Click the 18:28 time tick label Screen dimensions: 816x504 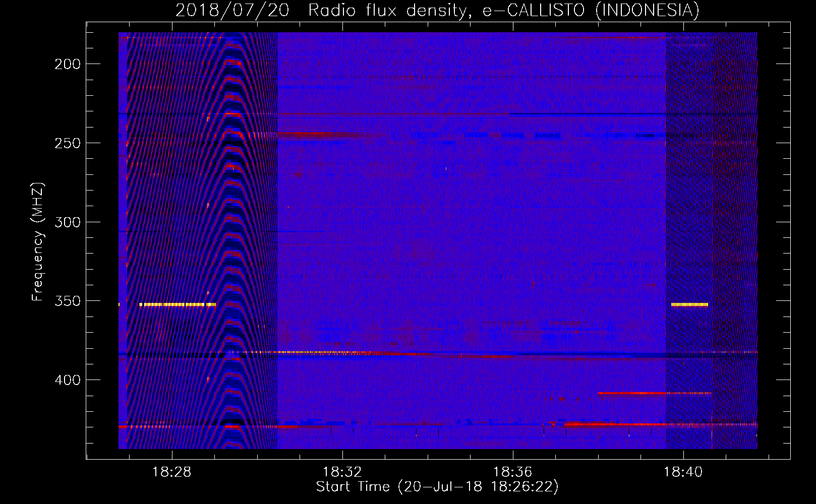click(x=172, y=472)
